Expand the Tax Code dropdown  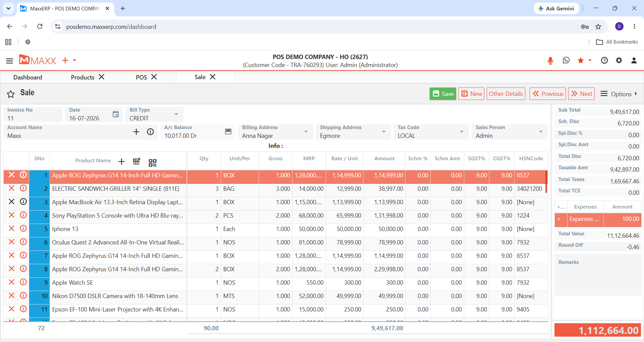pyautogui.click(x=462, y=132)
